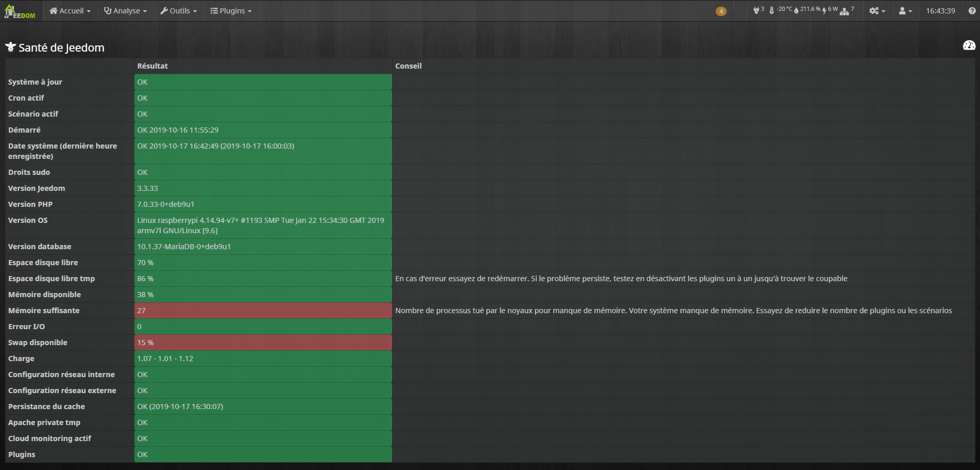Click the Scénario actif row label
Image resolution: width=980 pixels, height=470 pixels.
point(33,114)
